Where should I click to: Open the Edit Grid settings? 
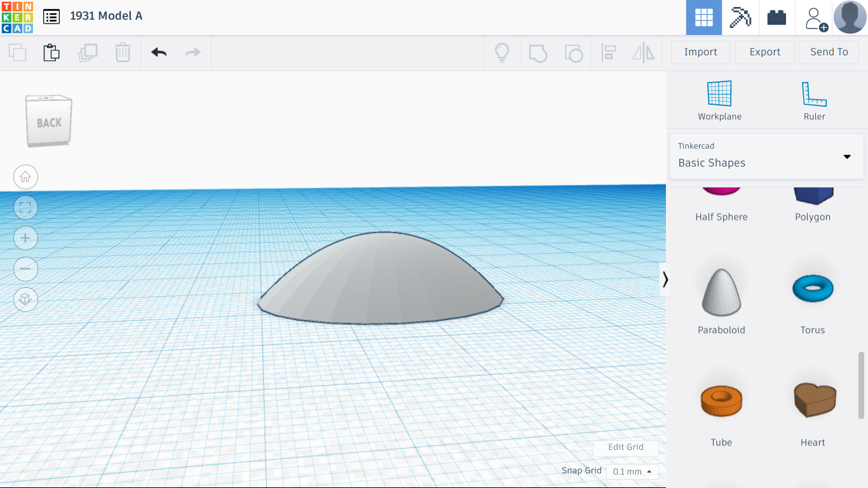click(x=625, y=447)
